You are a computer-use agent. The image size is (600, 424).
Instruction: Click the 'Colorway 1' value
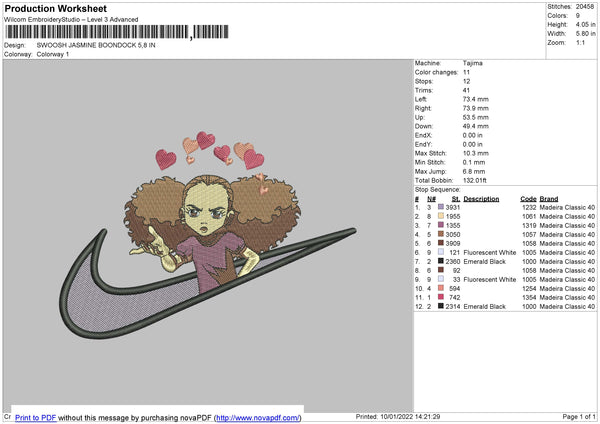pyautogui.click(x=53, y=54)
